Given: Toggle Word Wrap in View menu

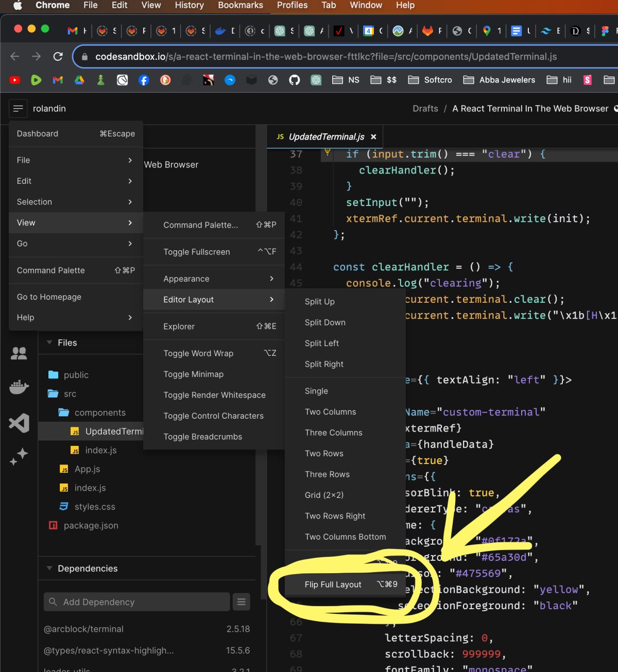Looking at the screenshot, I should click(x=214, y=353).
